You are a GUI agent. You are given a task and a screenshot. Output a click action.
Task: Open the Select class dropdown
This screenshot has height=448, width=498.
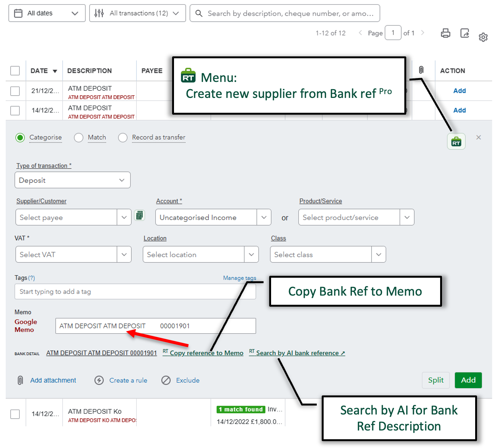[328, 254]
